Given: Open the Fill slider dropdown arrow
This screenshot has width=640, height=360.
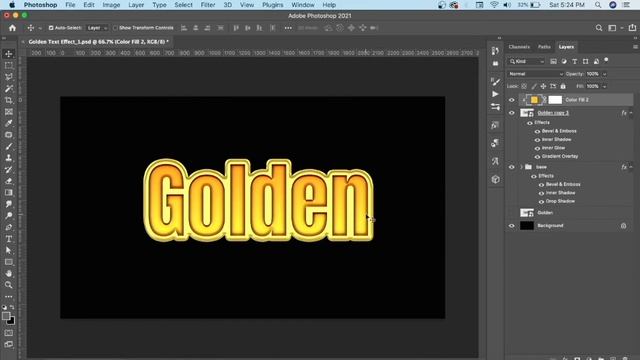Looking at the screenshot, I should pos(604,86).
